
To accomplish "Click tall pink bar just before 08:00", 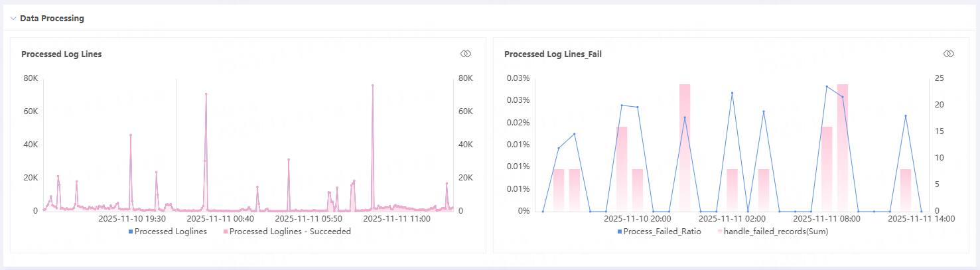I will pyautogui.click(x=843, y=146).
